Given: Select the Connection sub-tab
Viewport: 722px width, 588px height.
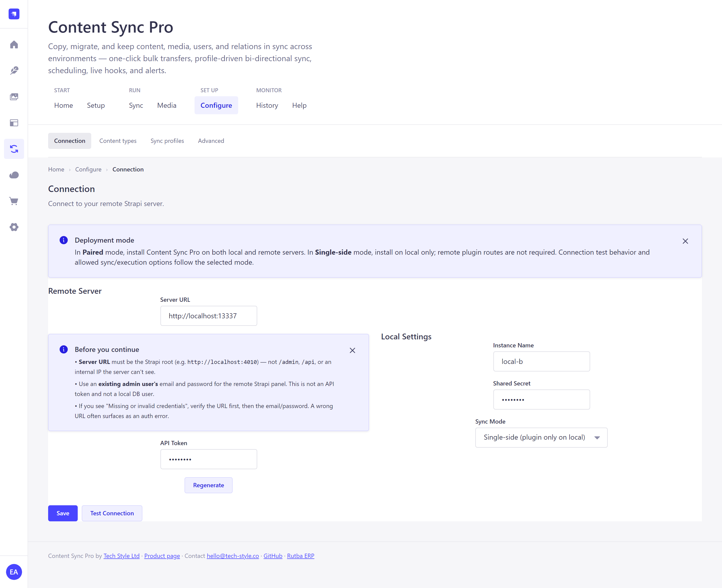Looking at the screenshot, I should (70, 141).
